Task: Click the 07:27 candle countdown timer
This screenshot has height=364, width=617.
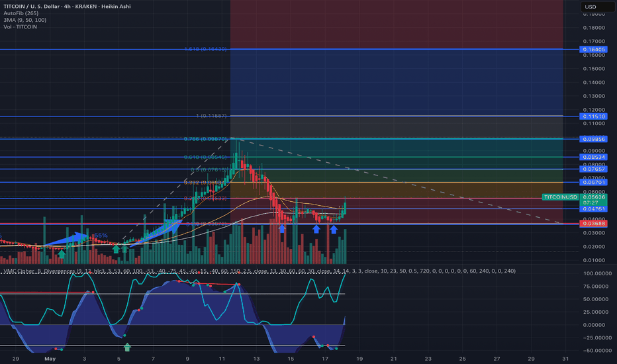Action: tap(591, 203)
